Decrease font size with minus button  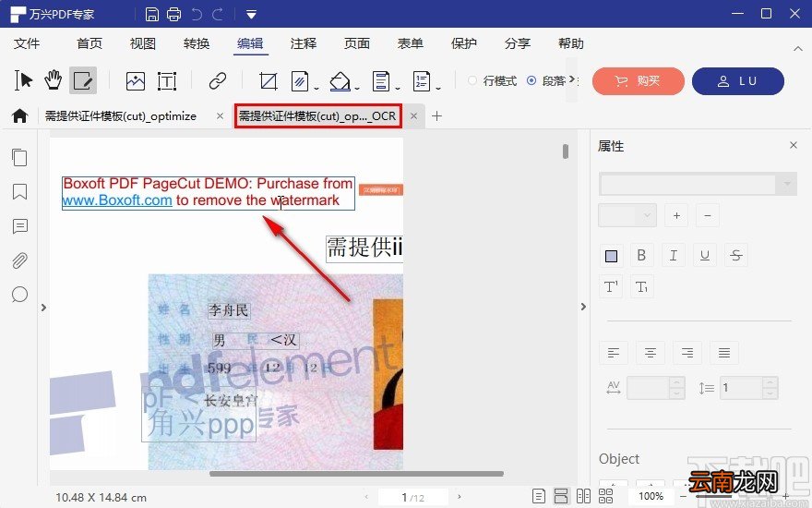click(x=708, y=215)
